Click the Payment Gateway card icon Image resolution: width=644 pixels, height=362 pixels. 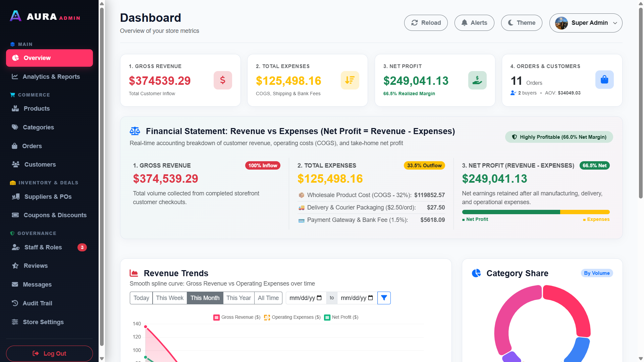pyautogui.click(x=301, y=220)
